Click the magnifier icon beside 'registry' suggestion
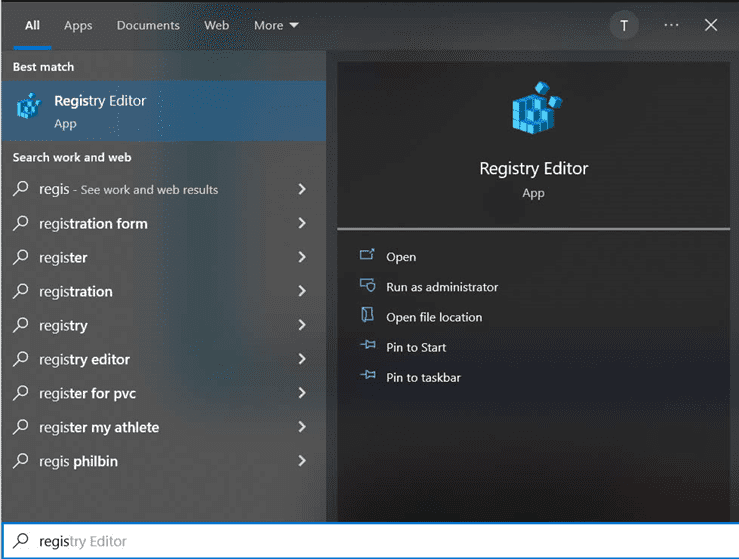Screen dimensions: 739x559 pos(21,324)
